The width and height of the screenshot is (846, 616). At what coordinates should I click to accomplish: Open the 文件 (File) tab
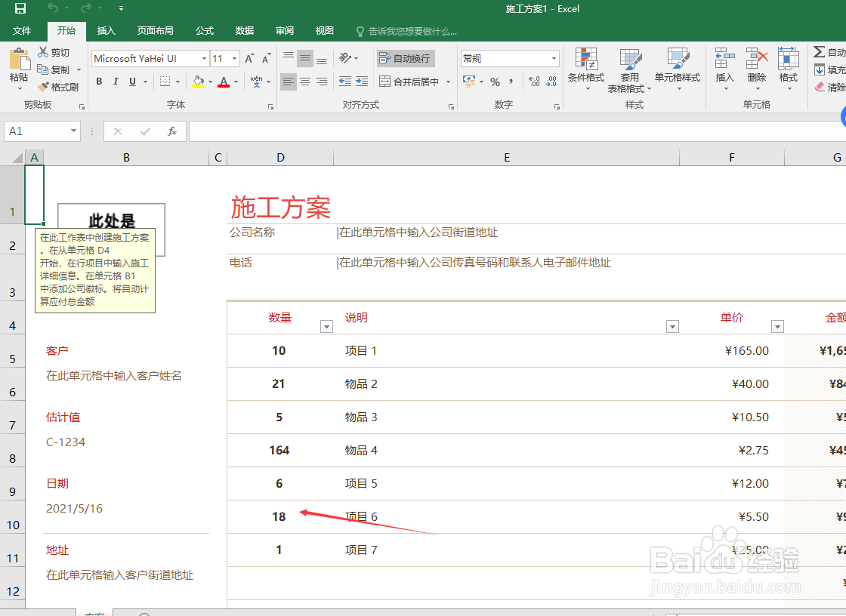pyautogui.click(x=22, y=31)
